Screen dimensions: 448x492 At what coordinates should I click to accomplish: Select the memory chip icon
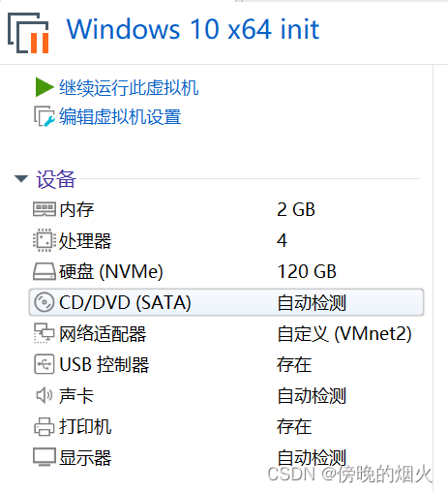click(45, 209)
